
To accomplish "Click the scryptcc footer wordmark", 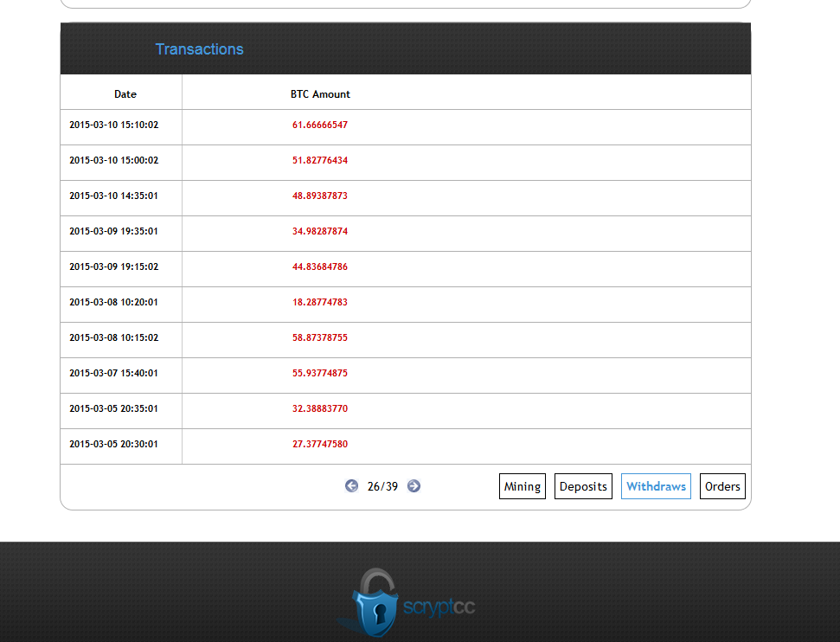I will pyautogui.click(x=439, y=607).
